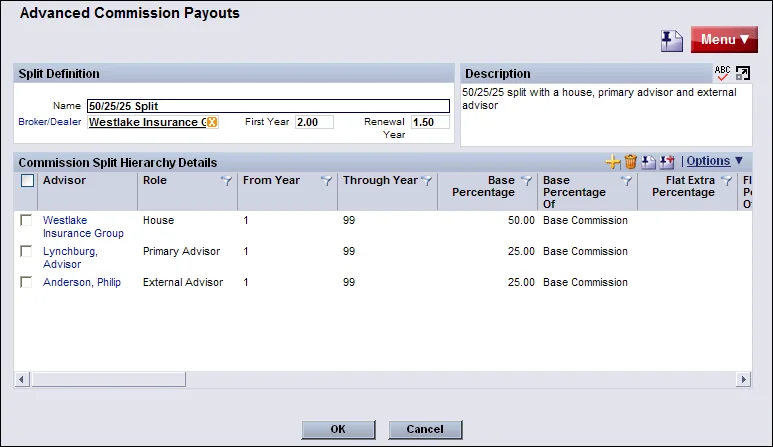Filter the Through Year column
The width and height of the screenshot is (773, 447).
tap(427, 181)
